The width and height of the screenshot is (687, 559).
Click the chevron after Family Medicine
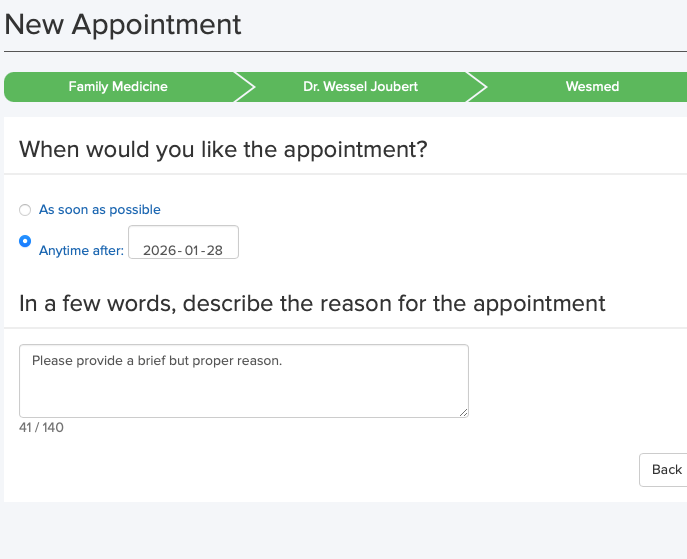pos(244,87)
